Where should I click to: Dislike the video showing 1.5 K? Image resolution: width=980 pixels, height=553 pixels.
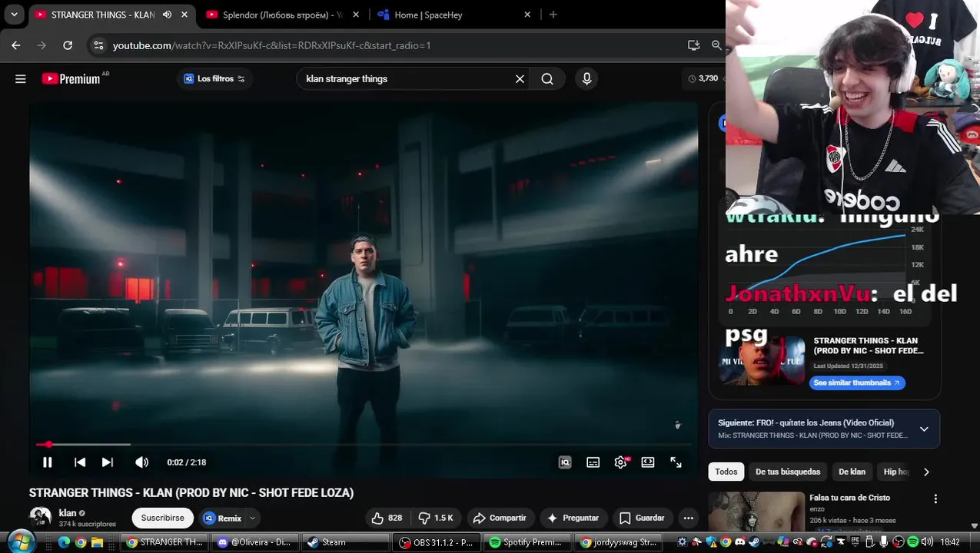click(x=436, y=518)
